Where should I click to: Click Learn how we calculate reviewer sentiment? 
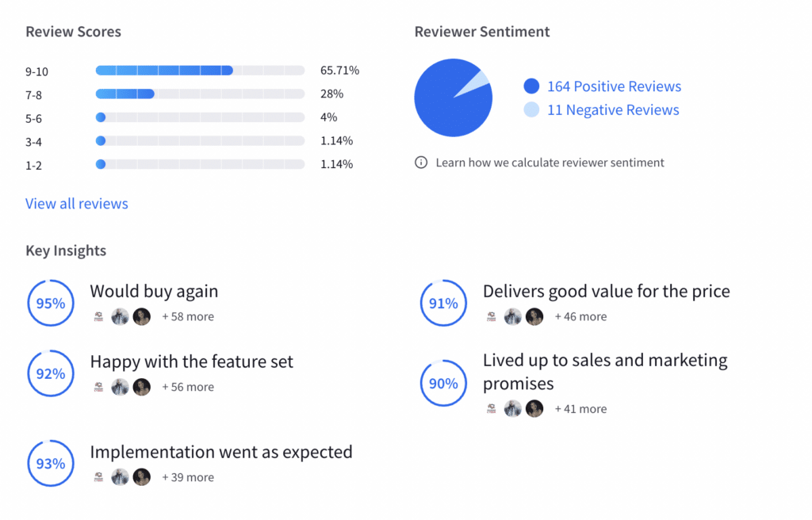tap(550, 162)
